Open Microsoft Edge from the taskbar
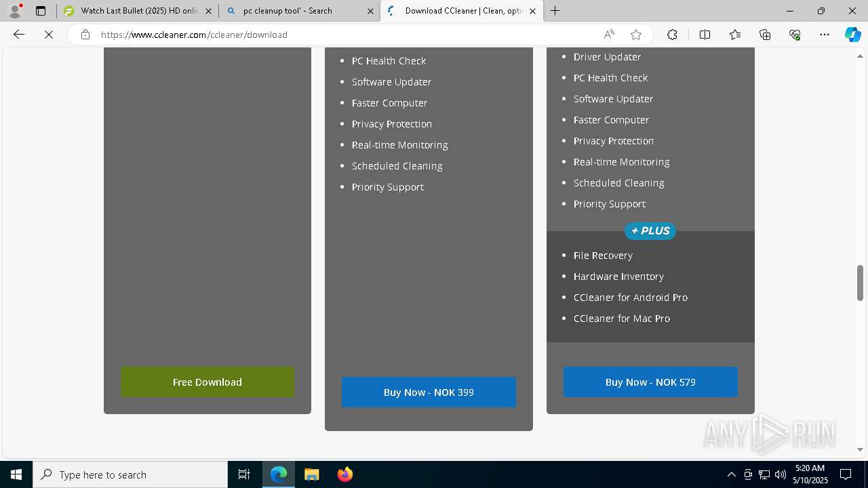This screenshot has height=488, width=868. (279, 474)
